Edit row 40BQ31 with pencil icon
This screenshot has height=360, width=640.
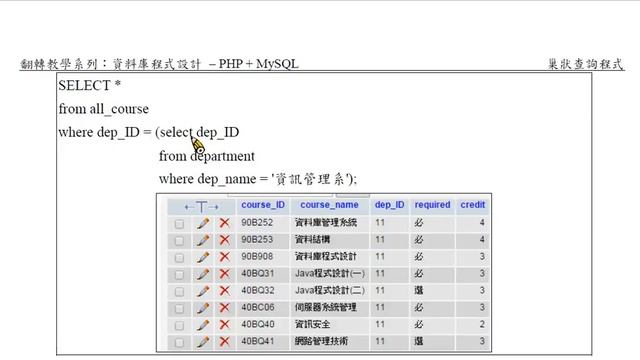tap(203, 274)
